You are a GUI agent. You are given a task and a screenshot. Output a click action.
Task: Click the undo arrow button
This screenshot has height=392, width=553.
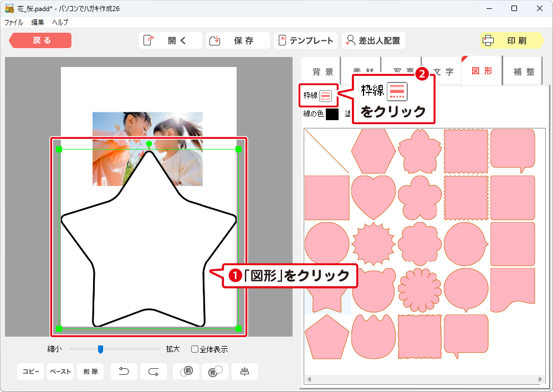[x=124, y=372]
